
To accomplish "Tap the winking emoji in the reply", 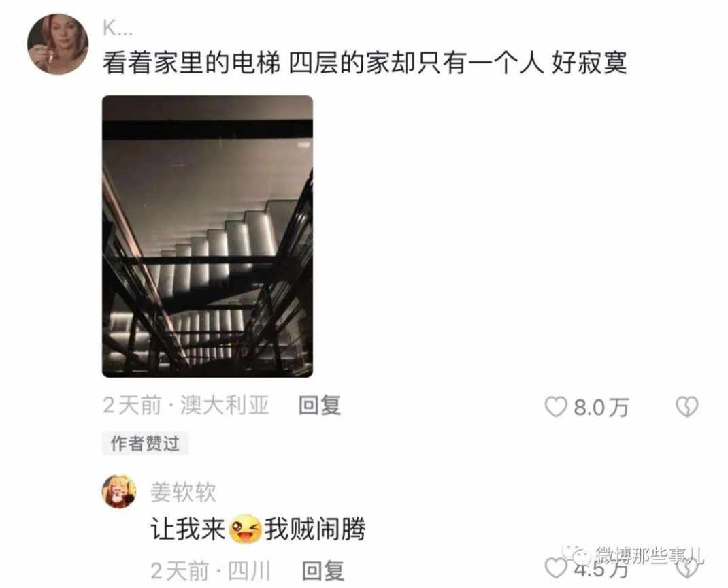I will point(245,529).
